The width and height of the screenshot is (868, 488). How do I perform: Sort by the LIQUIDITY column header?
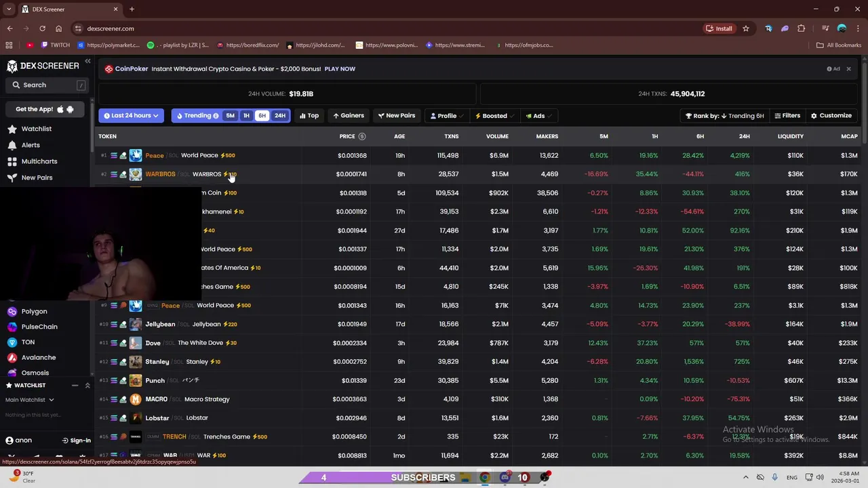[x=791, y=136]
